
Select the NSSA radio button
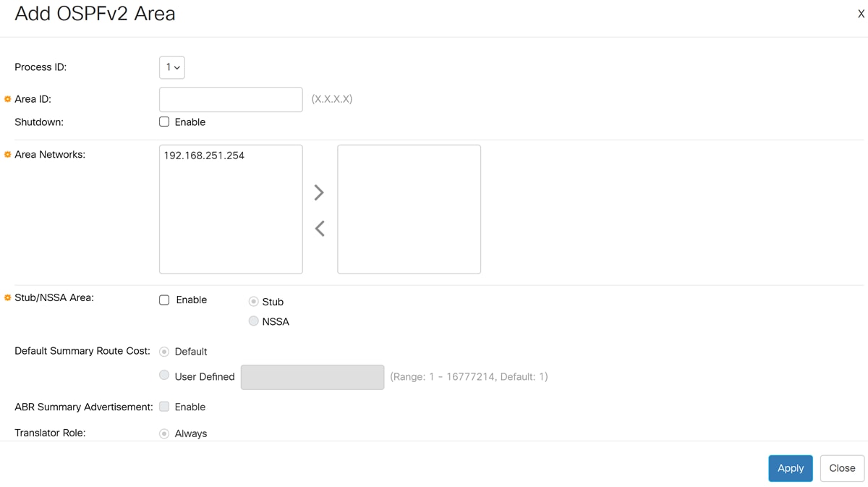point(253,321)
